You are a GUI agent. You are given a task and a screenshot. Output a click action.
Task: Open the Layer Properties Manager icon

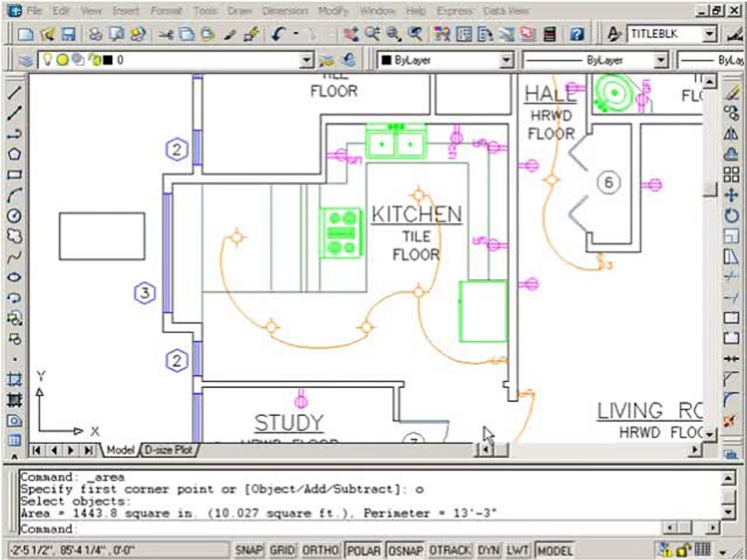tap(25, 61)
